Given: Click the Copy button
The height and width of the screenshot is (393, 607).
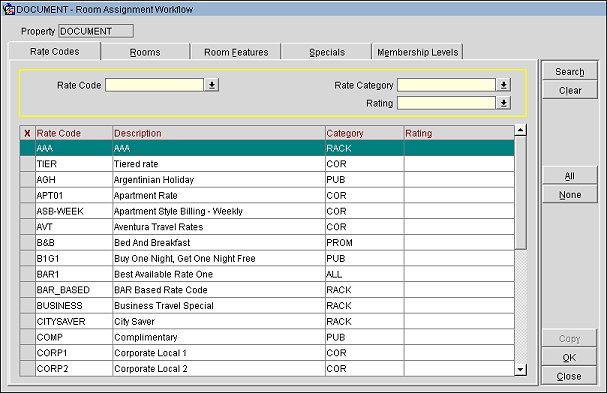Looking at the screenshot, I should (569, 338).
